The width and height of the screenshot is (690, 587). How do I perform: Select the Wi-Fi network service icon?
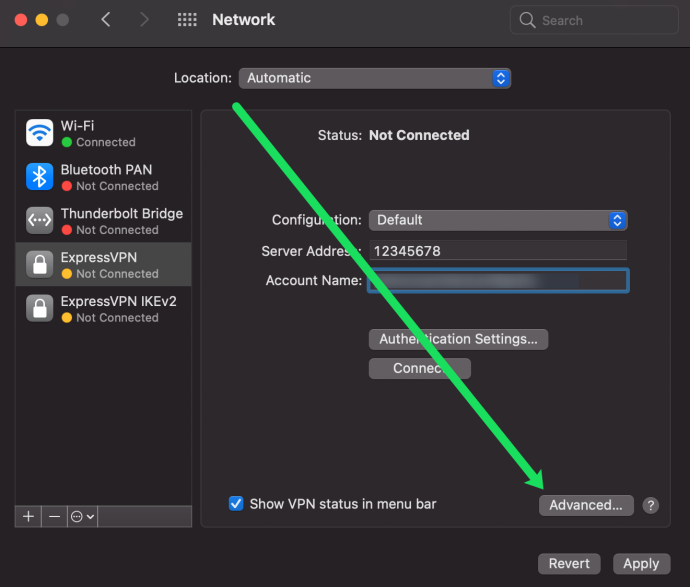(x=40, y=132)
